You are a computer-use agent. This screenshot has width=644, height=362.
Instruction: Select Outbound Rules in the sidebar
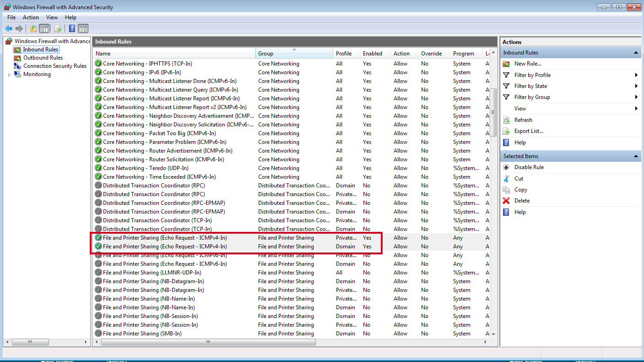[42, 57]
